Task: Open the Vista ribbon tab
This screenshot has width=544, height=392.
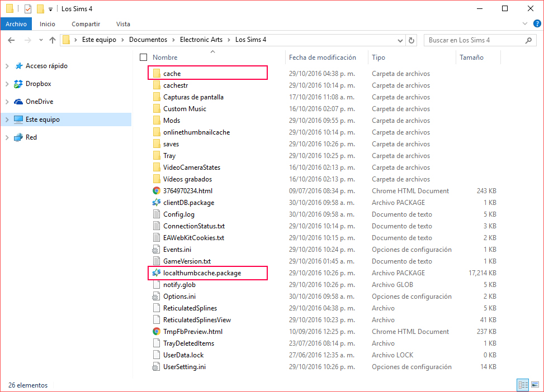Action: coord(123,24)
